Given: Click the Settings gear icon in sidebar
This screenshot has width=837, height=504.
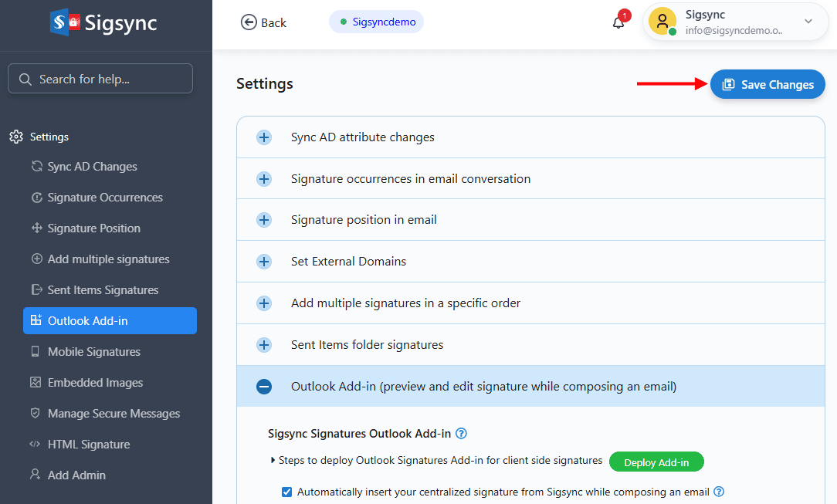Looking at the screenshot, I should [16, 137].
